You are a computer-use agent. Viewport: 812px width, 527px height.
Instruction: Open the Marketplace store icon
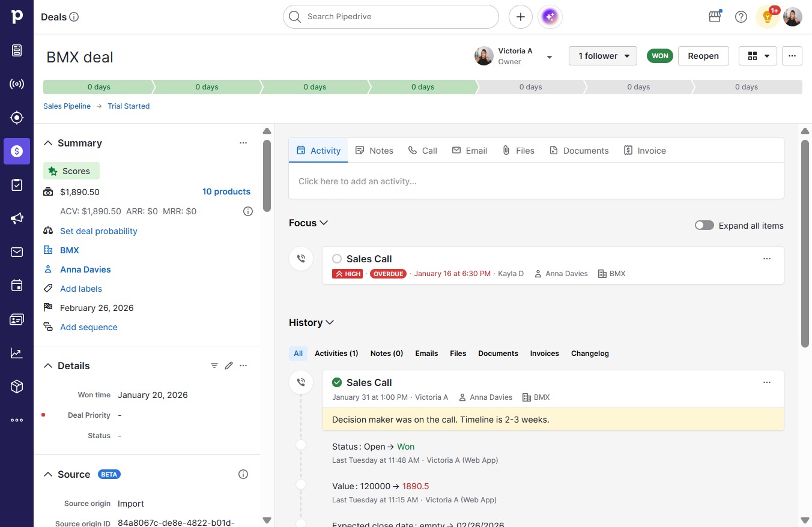[715, 17]
